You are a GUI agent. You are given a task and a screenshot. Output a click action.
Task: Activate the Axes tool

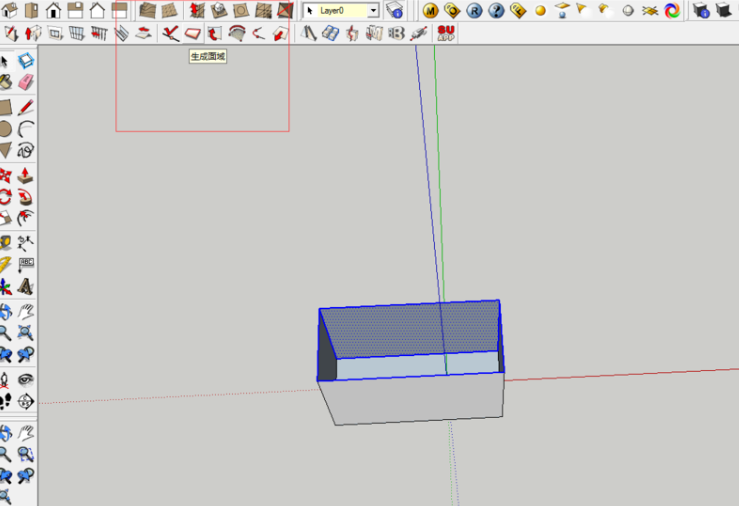5,286
